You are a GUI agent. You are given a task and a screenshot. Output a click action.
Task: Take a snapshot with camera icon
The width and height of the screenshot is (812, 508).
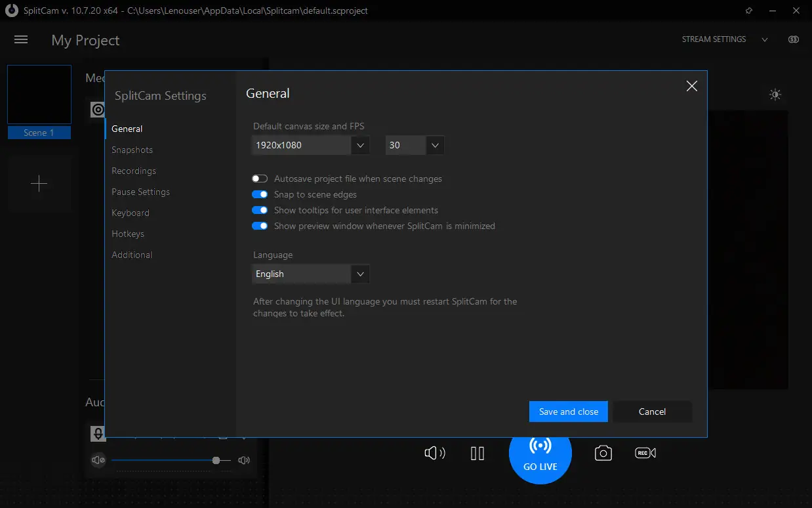click(x=603, y=453)
